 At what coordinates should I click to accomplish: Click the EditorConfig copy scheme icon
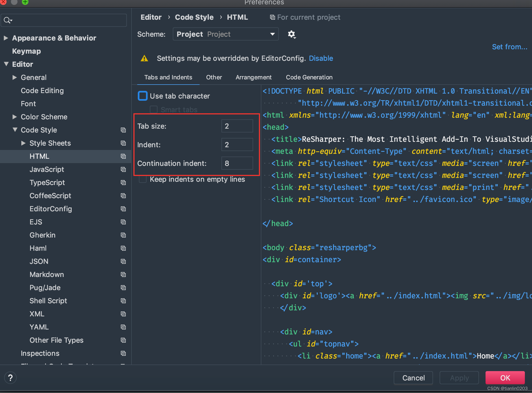(123, 209)
